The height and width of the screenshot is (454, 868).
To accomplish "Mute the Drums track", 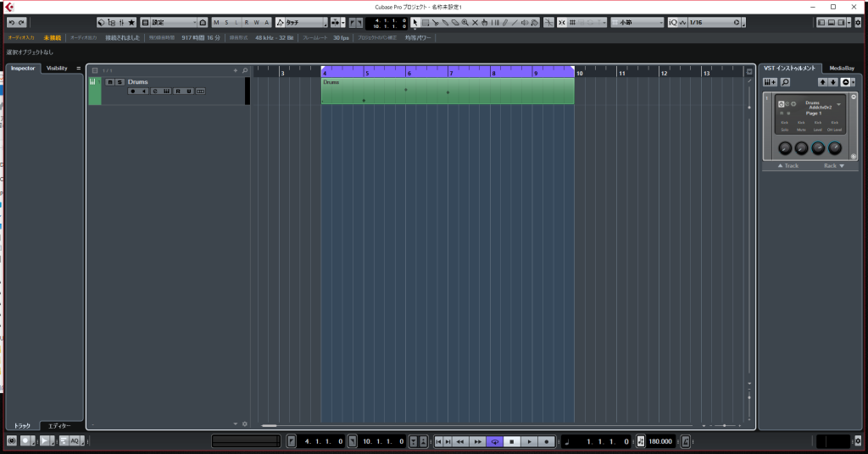I will point(109,82).
